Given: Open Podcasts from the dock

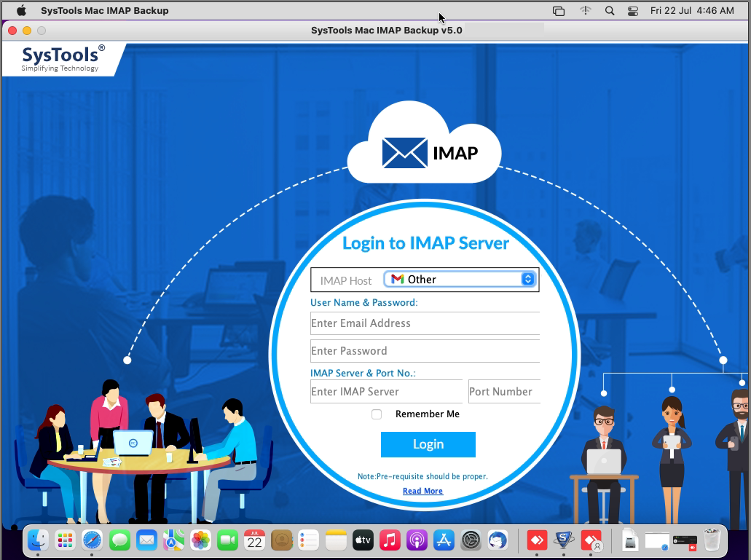Looking at the screenshot, I should click(417, 541).
